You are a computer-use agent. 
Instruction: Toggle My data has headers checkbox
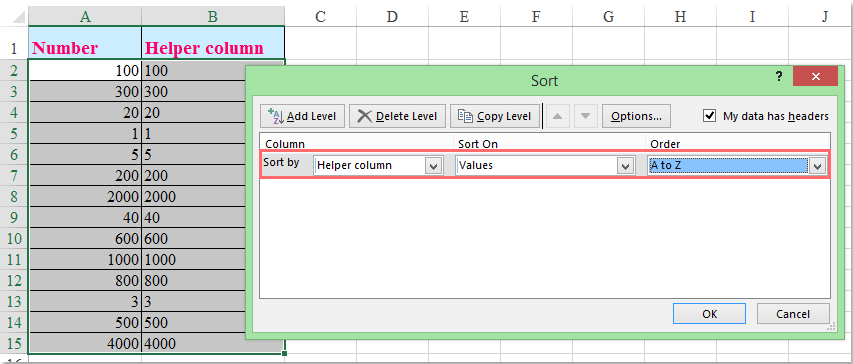709,116
